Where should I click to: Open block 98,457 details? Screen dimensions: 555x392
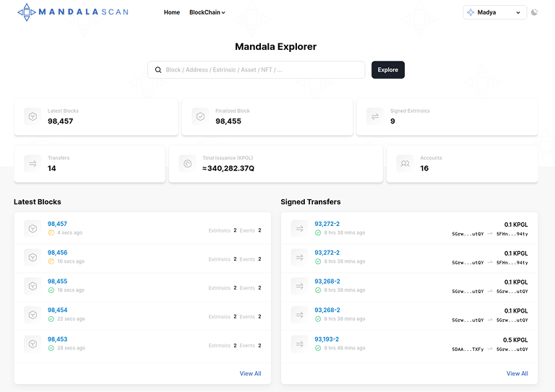57,224
